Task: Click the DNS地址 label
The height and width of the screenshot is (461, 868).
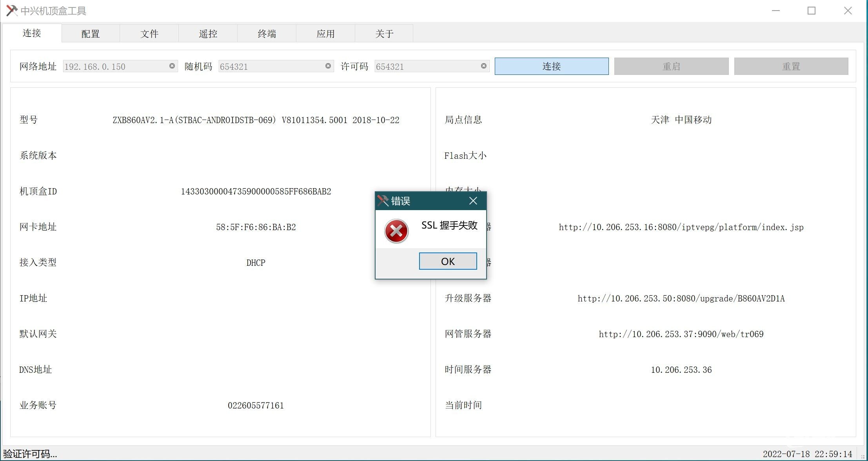Action: pos(35,369)
